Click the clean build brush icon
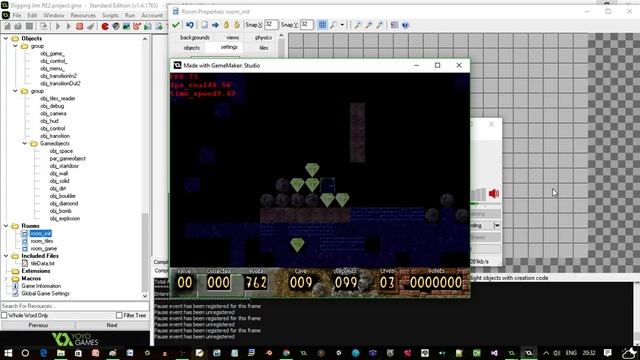The image size is (640, 360). pyautogui.click(x=90, y=27)
